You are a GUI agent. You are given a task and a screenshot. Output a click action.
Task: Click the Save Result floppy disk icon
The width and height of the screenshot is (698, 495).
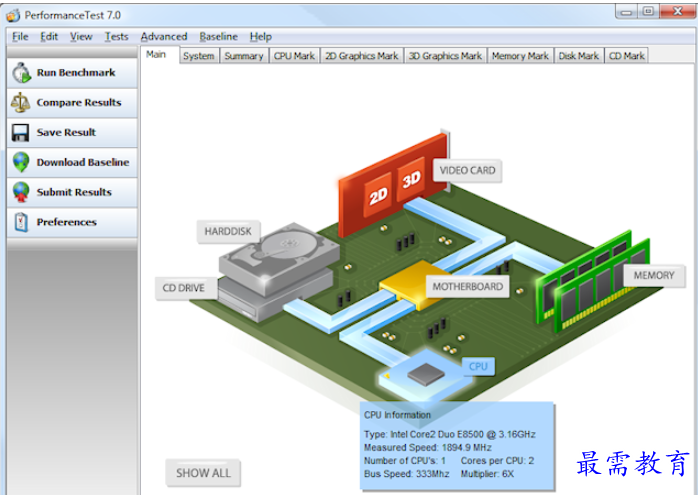click(x=20, y=133)
